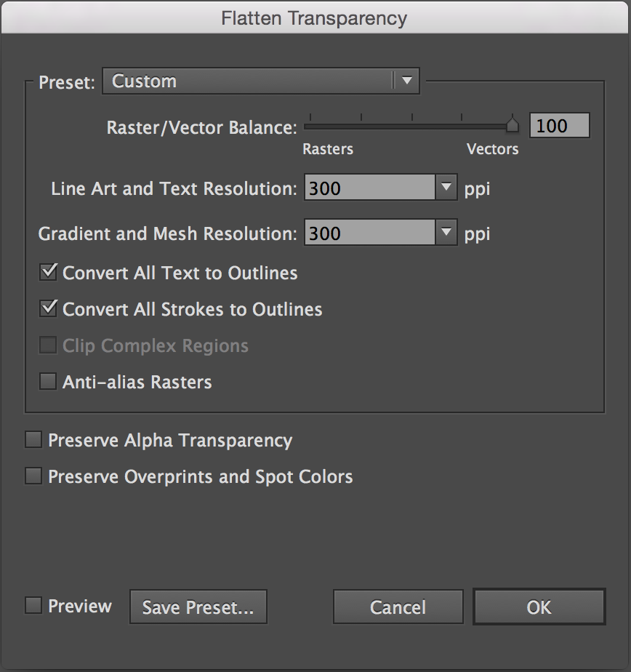Click the Raster/Vector Balance slider handle
This screenshot has width=631, height=672.
[x=512, y=124]
